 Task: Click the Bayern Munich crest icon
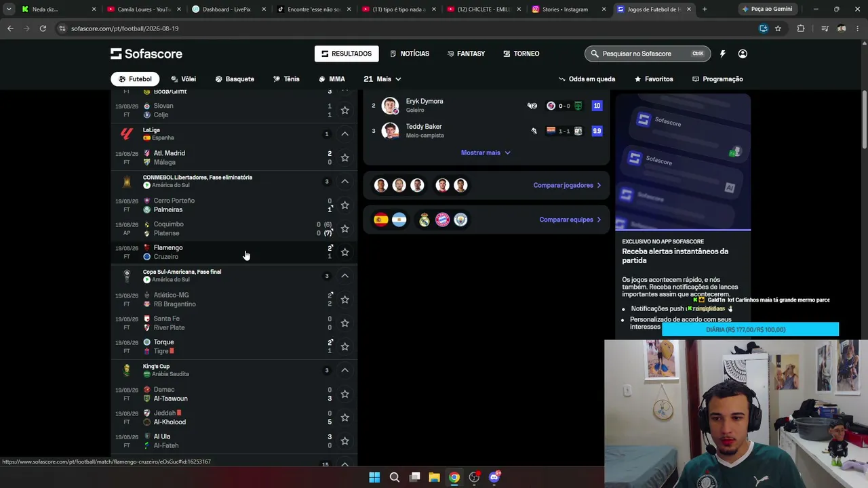[x=443, y=220]
